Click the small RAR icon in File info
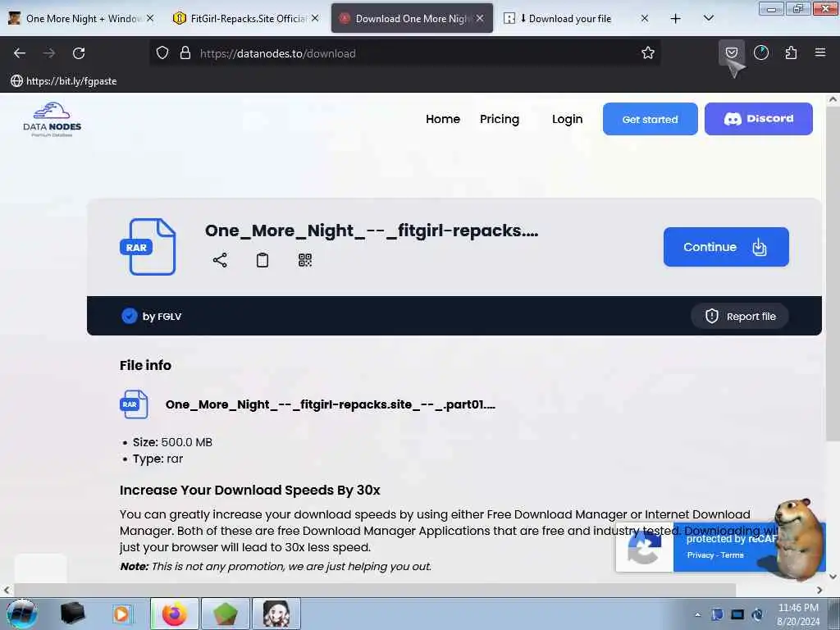 coord(134,404)
